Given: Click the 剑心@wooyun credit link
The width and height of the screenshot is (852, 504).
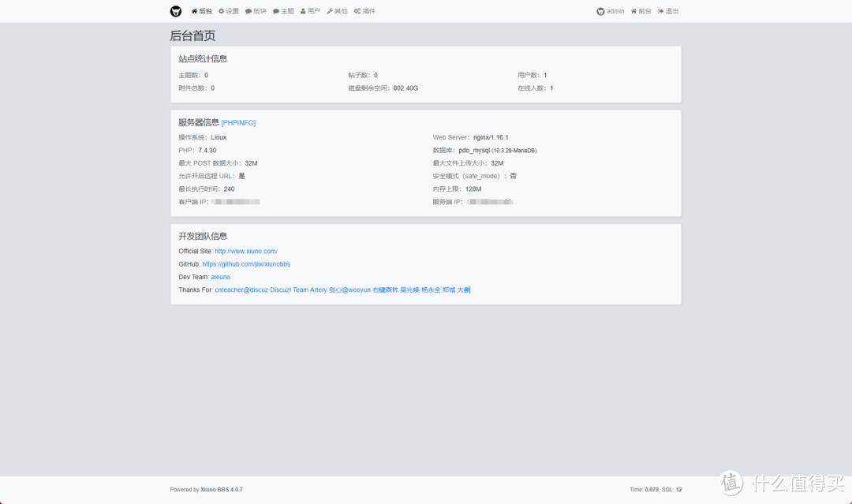Looking at the screenshot, I should (x=349, y=289).
